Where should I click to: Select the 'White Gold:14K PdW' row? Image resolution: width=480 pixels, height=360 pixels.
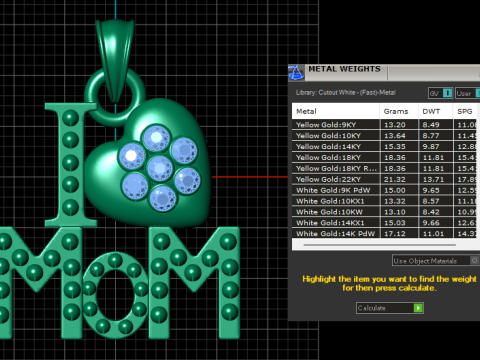point(385,233)
